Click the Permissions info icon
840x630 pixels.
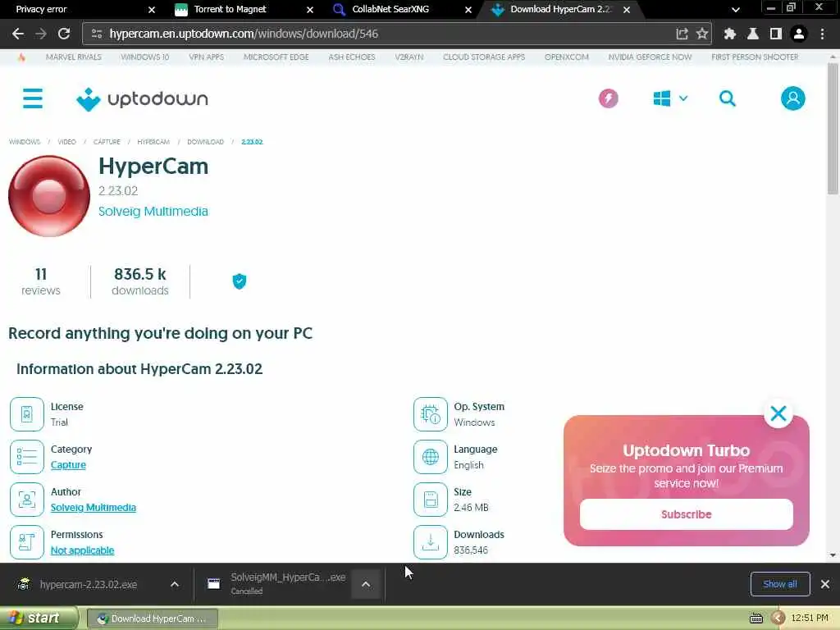point(27,542)
